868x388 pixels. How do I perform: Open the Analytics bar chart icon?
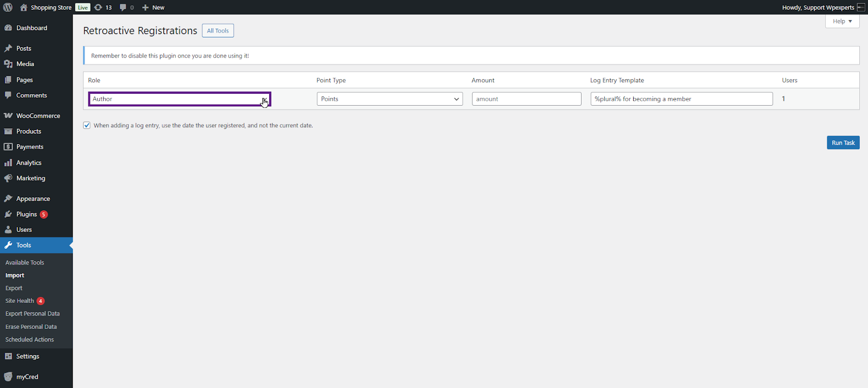(8, 163)
